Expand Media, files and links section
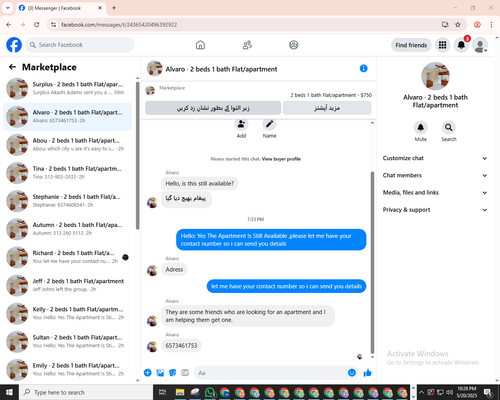 tap(435, 192)
